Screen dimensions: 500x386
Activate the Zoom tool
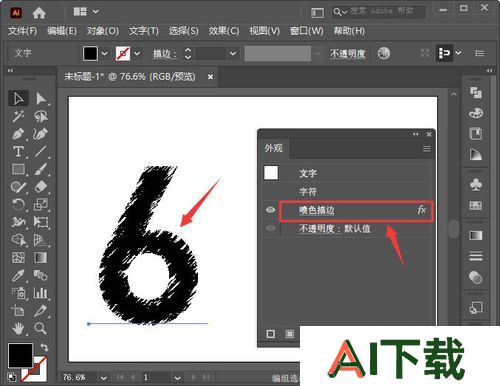coord(41,328)
